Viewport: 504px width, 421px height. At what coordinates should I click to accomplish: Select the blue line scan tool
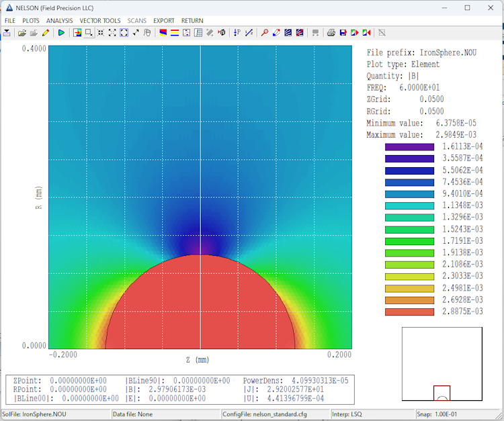pos(249,33)
